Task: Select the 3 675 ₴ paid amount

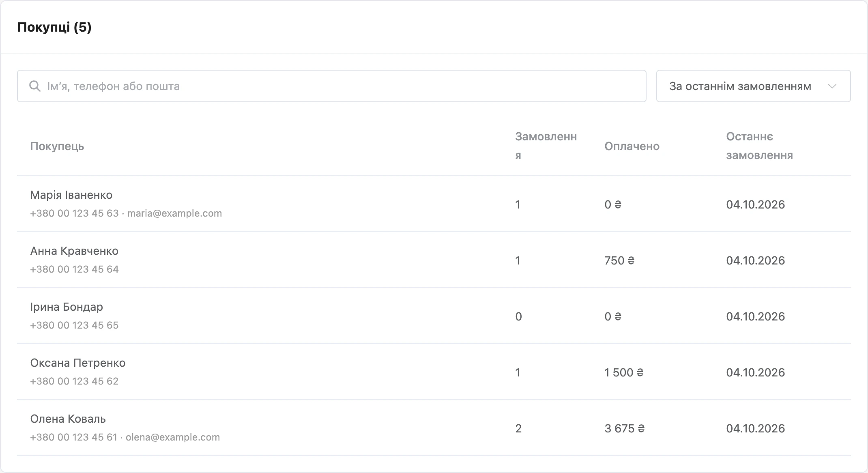Action: (x=624, y=428)
